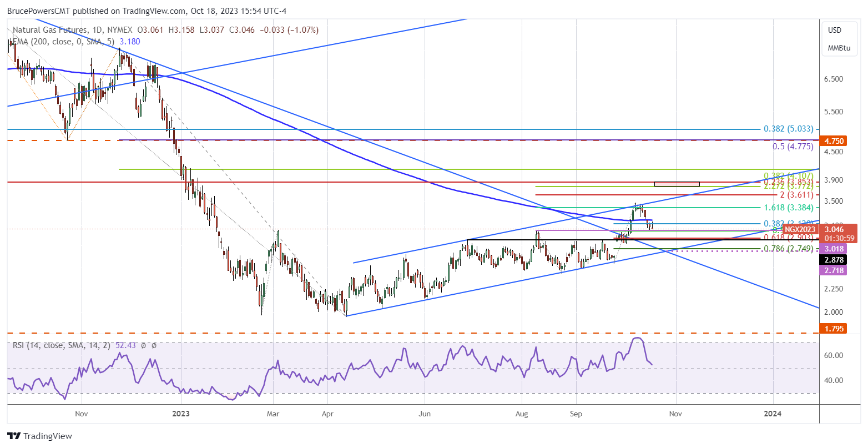The height and width of the screenshot is (448, 868).
Task: Click the TradingView logo at the bottom
Action: pos(39,436)
